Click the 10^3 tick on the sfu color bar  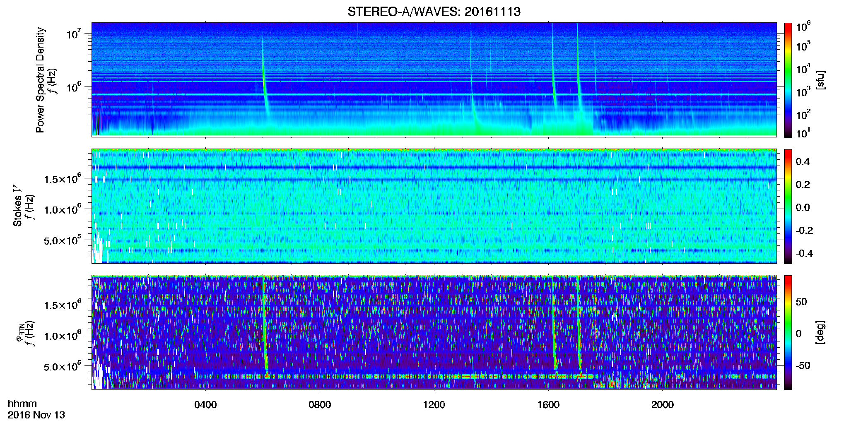point(803,91)
